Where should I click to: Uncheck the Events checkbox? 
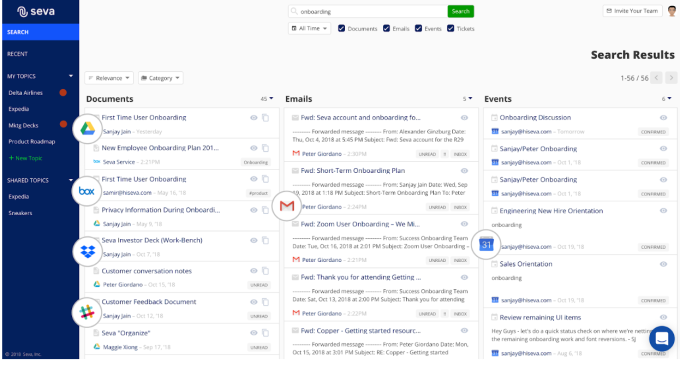tap(418, 28)
